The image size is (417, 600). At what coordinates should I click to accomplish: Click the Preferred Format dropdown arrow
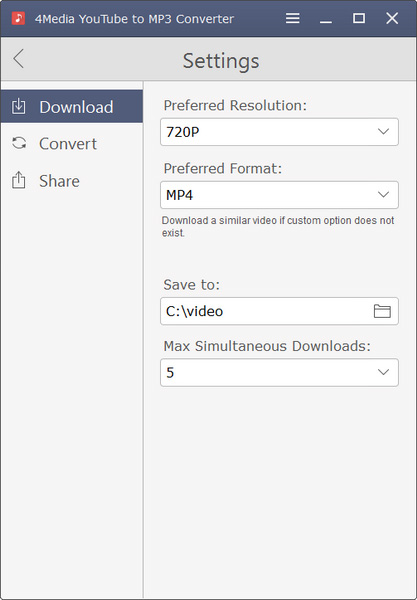383,195
